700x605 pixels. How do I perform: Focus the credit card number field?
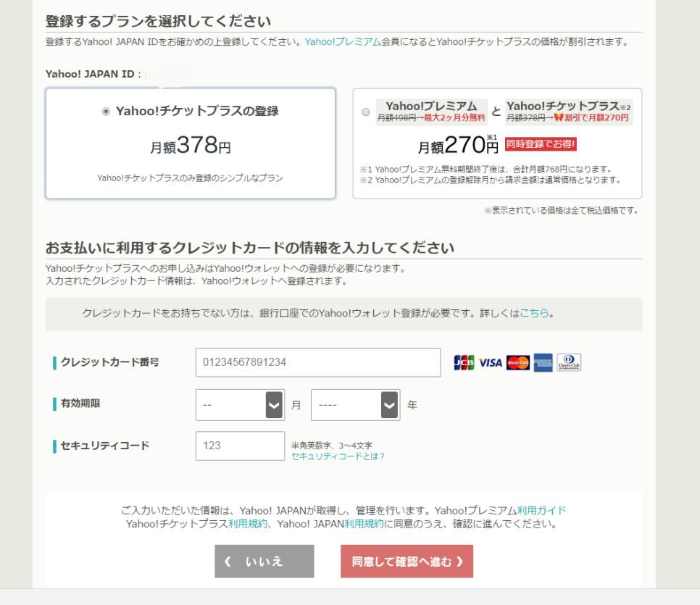318,362
